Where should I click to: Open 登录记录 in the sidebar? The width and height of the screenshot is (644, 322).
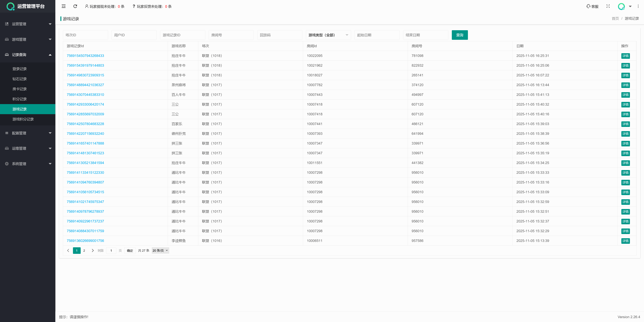[x=19, y=69]
